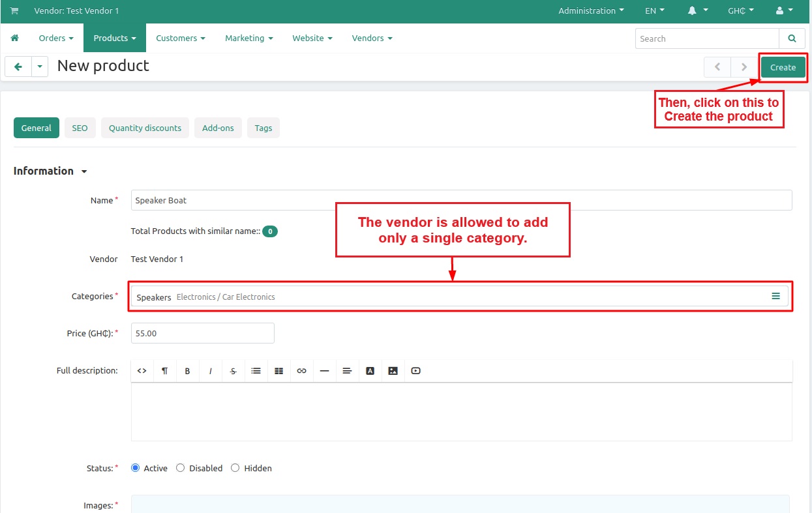Open the notifications bell menu
The height and width of the screenshot is (513, 812).
click(697, 11)
